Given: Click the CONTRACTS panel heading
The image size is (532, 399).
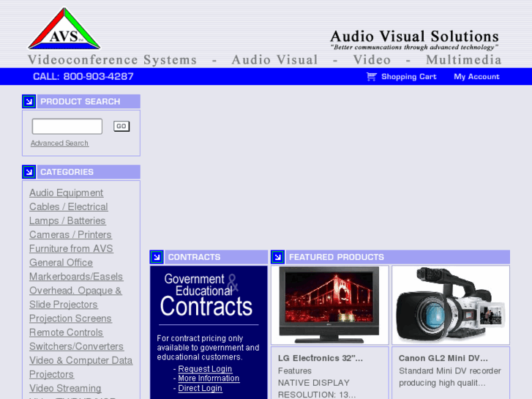Looking at the screenshot, I should click(x=194, y=257).
